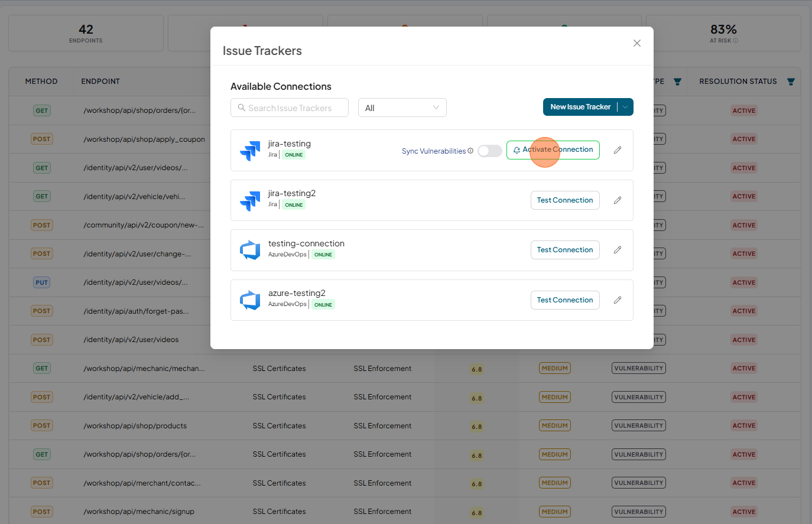Test Connection for azure-testing2

point(565,300)
